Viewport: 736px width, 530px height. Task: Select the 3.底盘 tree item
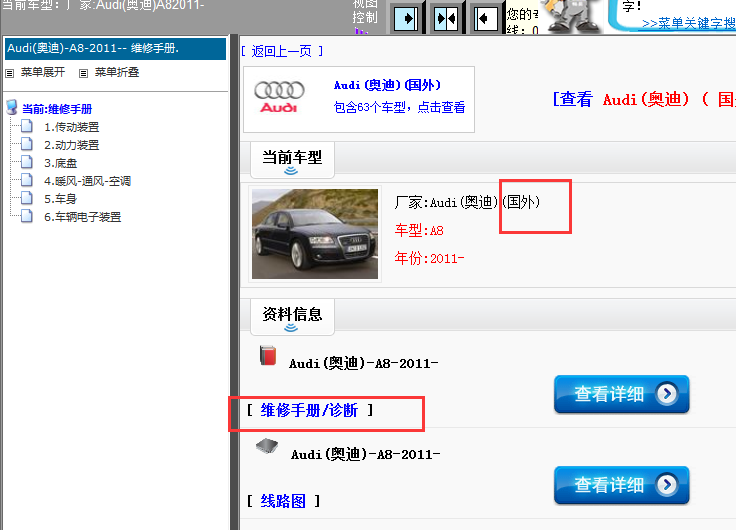pos(60,163)
